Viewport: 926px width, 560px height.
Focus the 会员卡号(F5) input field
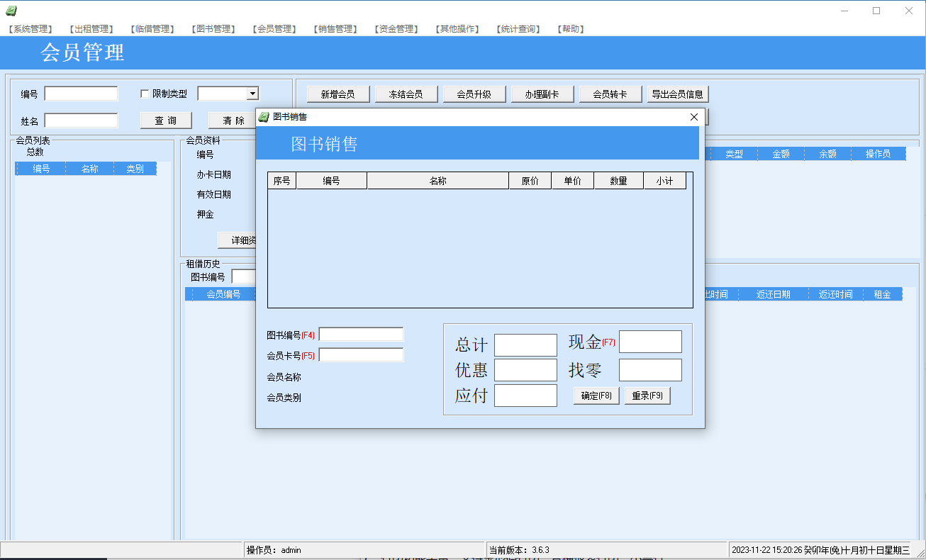[361, 355]
